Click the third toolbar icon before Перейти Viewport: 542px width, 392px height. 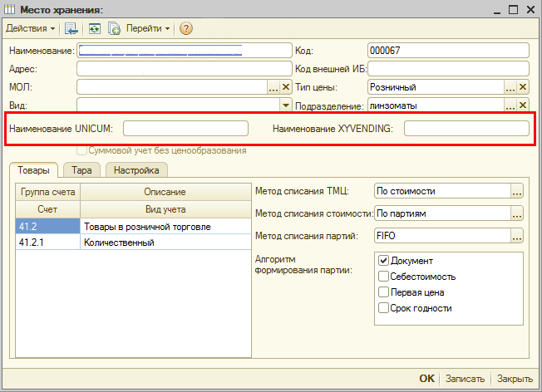113,28
